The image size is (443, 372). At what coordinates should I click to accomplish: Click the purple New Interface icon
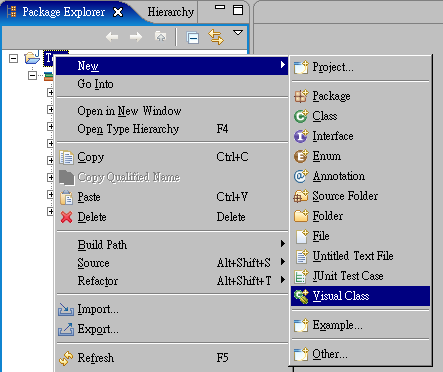301,136
